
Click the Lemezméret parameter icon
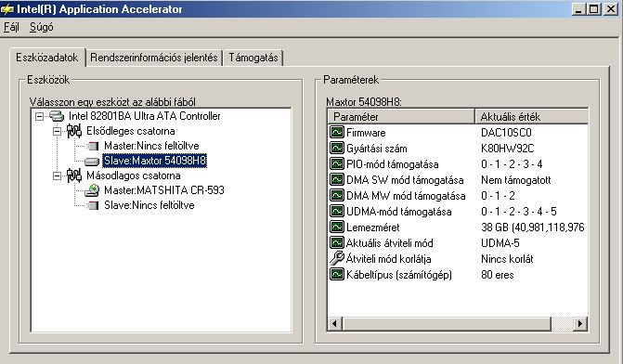click(336, 227)
